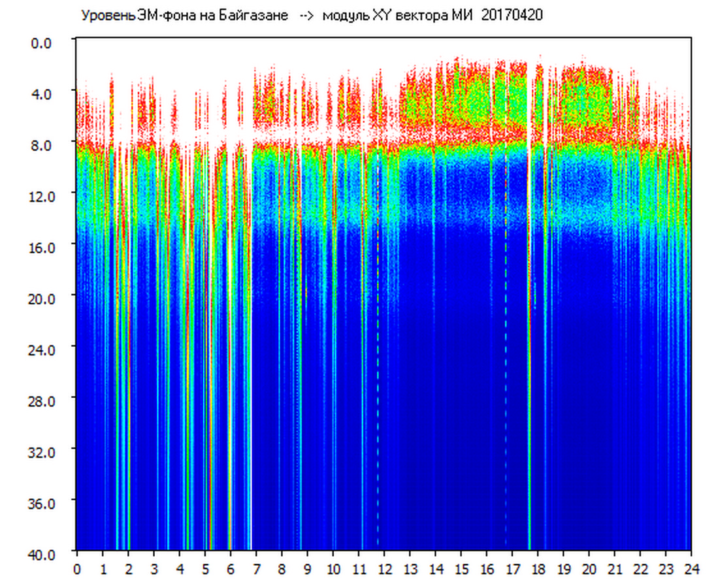
Task: Select the hour 6 label on x-axis
Action: point(231,568)
